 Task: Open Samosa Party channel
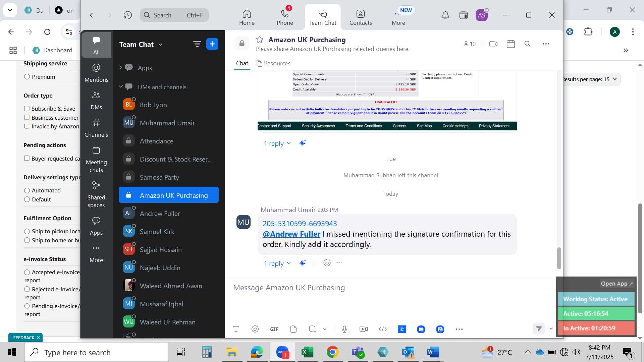point(169,177)
